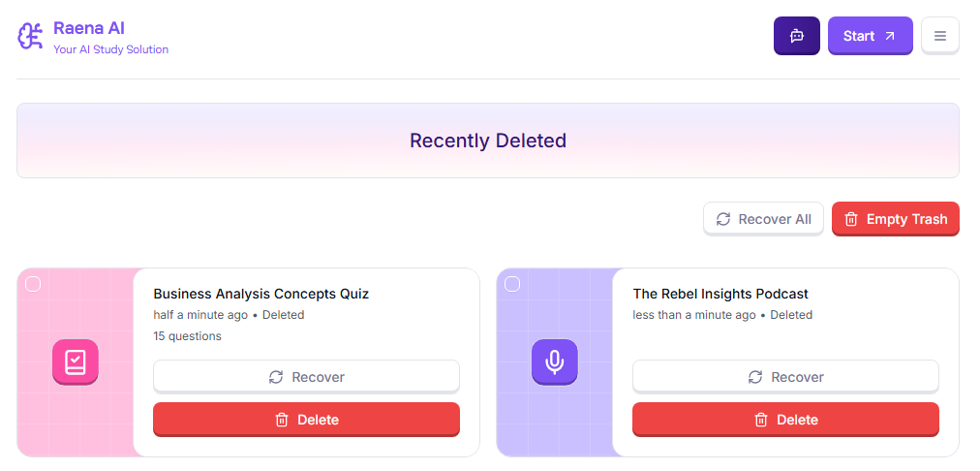Open the hamburger menu
The width and height of the screenshot is (980, 471).
click(x=939, y=36)
